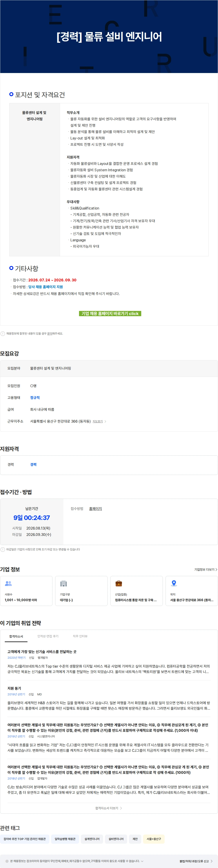Select the 설계엔지니어 tag
Screen dimensions: 218x868
[x=92, y=839]
